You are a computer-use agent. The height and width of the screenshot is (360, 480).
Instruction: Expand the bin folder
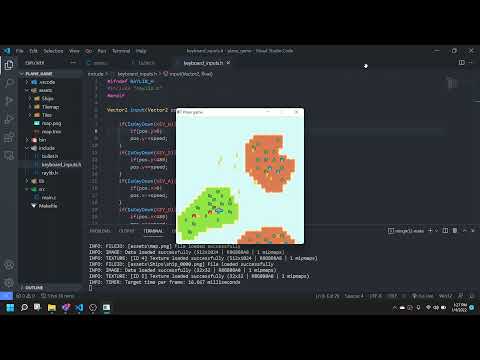point(50,140)
